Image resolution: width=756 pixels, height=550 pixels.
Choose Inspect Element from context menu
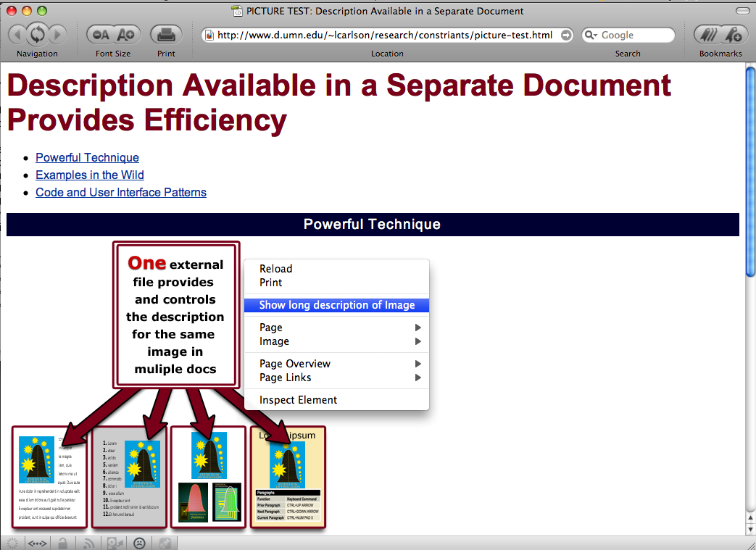(x=298, y=400)
